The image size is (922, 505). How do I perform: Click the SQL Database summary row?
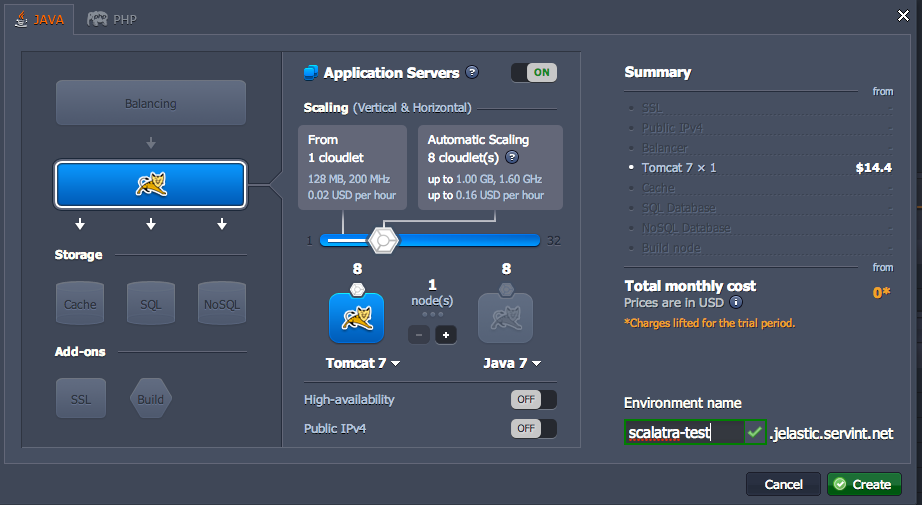pos(759,208)
